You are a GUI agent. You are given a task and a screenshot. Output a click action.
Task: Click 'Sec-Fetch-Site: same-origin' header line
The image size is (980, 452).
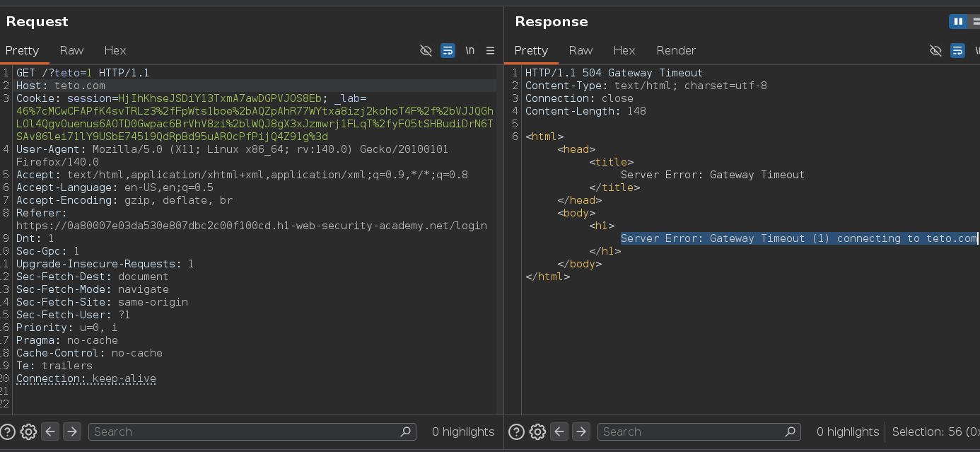pos(102,302)
